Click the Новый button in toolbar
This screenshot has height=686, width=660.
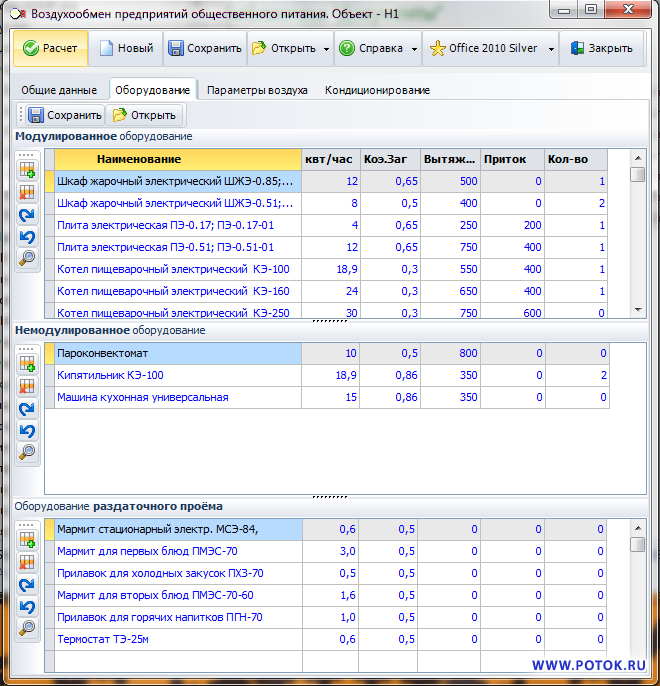click(x=126, y=48)
